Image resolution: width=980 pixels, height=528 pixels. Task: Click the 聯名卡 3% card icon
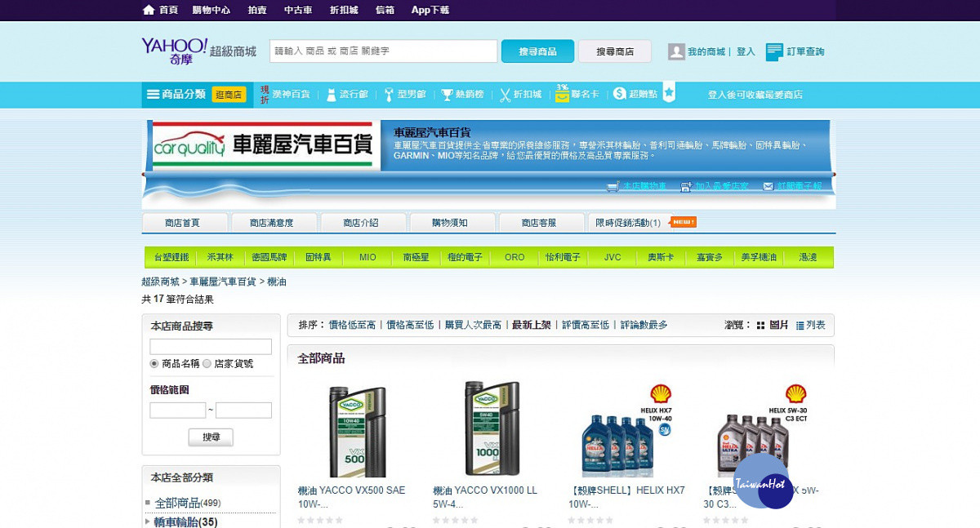(562, 94)
